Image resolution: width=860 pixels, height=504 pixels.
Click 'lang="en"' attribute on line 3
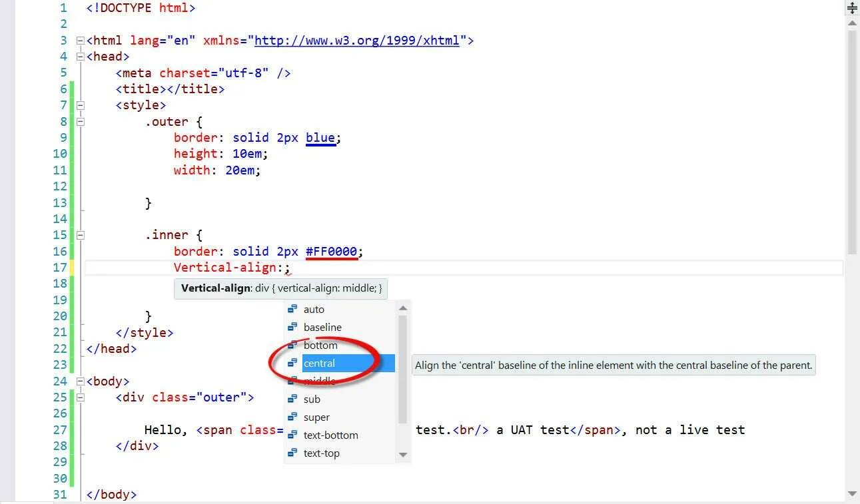[163, 41]
